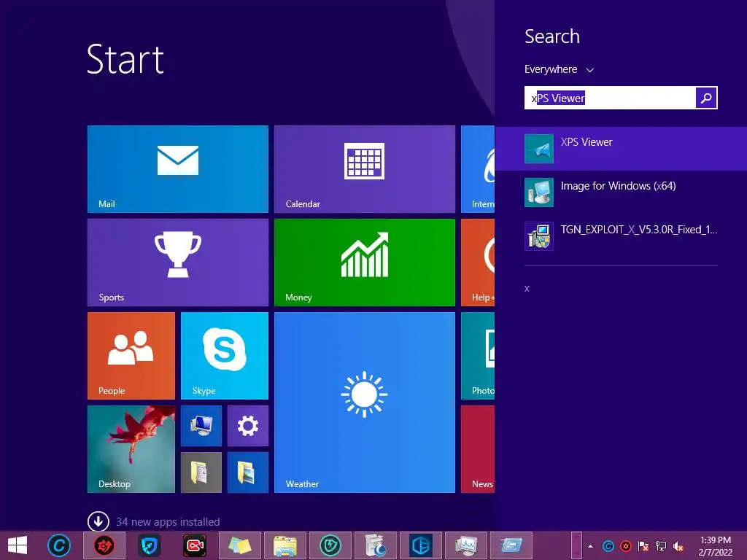The width and height of the screenshot is (747, 560).
Task: Click the down arrow to view all apps
Action: click(98, 522)
